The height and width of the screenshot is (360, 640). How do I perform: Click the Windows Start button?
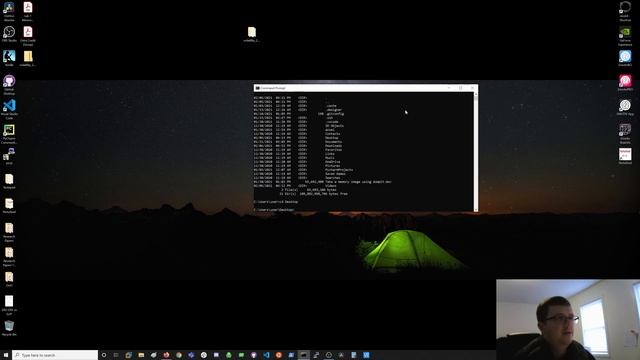point(6,355)
